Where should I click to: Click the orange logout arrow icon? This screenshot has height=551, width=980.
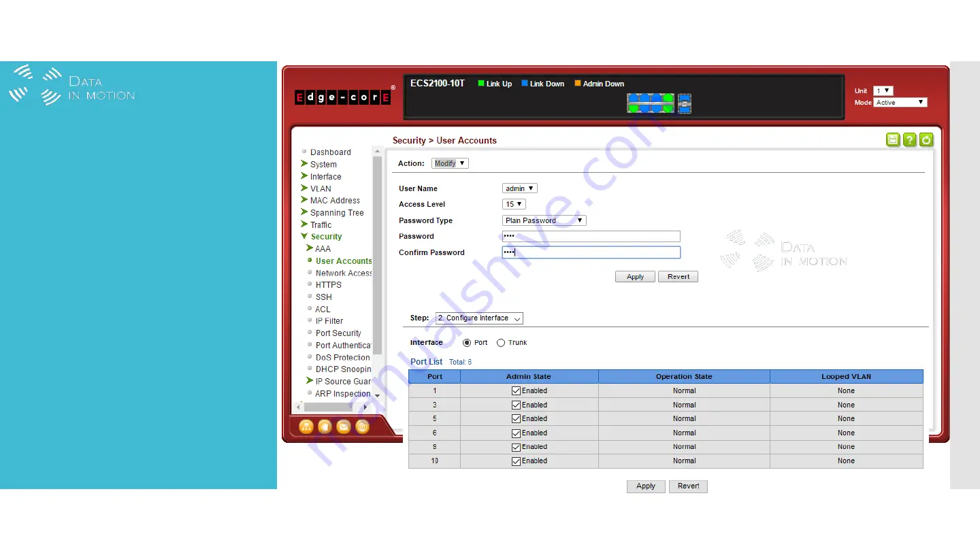point(325,427)
